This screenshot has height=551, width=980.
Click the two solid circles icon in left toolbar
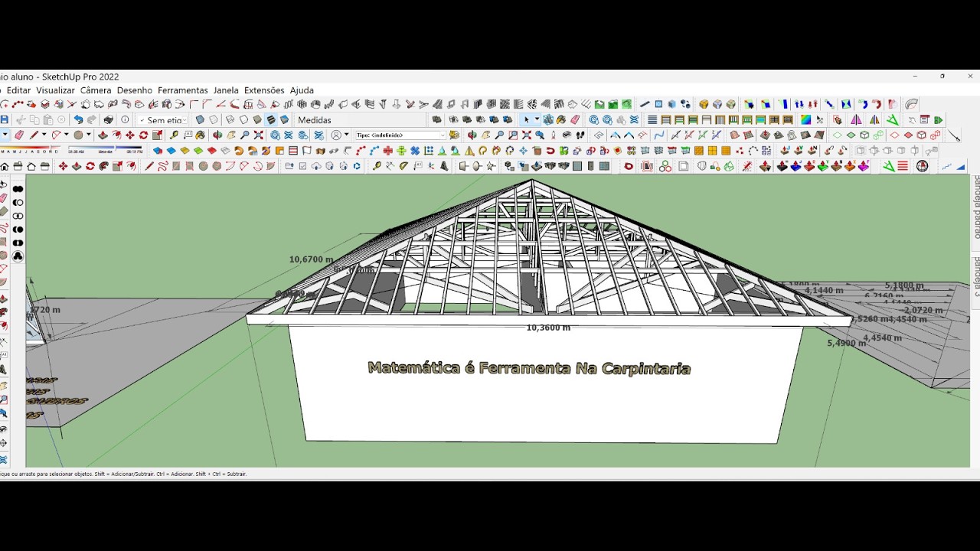pyautogui.click(x=18, y=189)
